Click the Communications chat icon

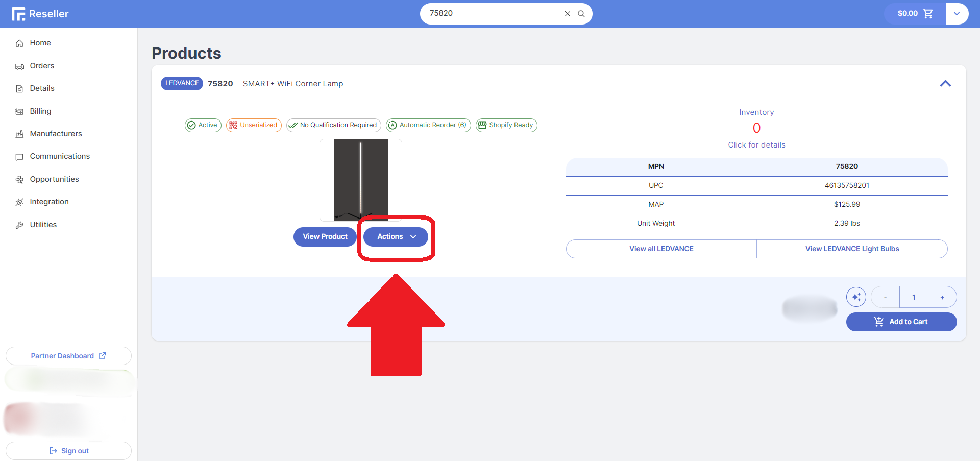pyautogui.click(x=19, y=157)
